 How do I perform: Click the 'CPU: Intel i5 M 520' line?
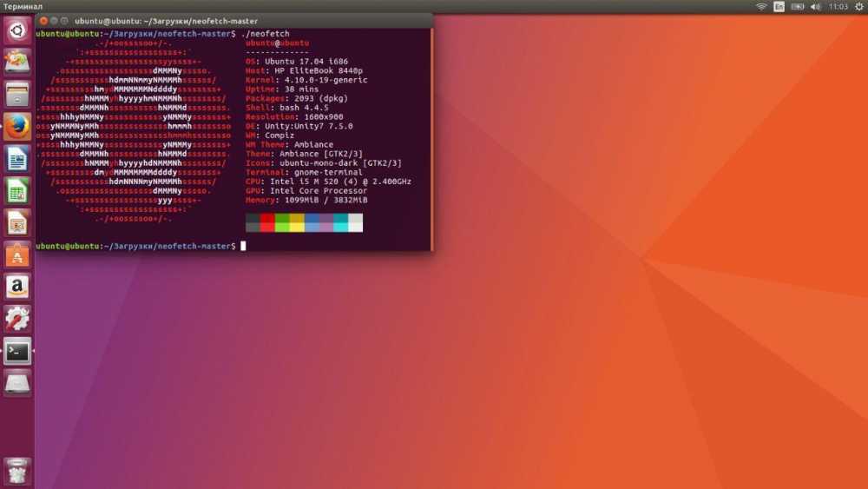click(x=329, y=182)
